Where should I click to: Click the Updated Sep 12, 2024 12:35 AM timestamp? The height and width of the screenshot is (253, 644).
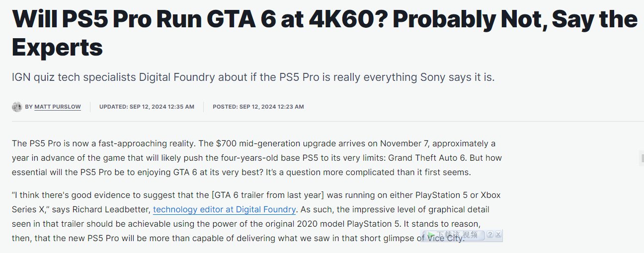click(x=147, y=107)
